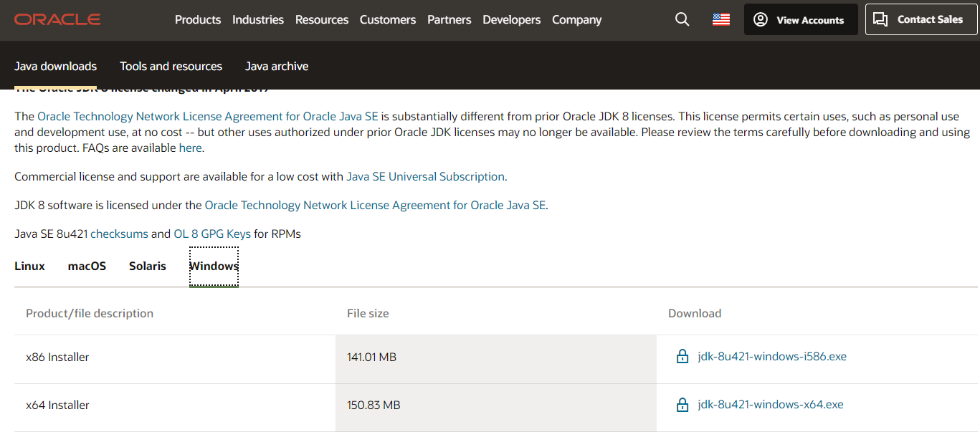Switch to the Solaris tab
This screenshot has height=437, width=980.
(x=148, y=266)
